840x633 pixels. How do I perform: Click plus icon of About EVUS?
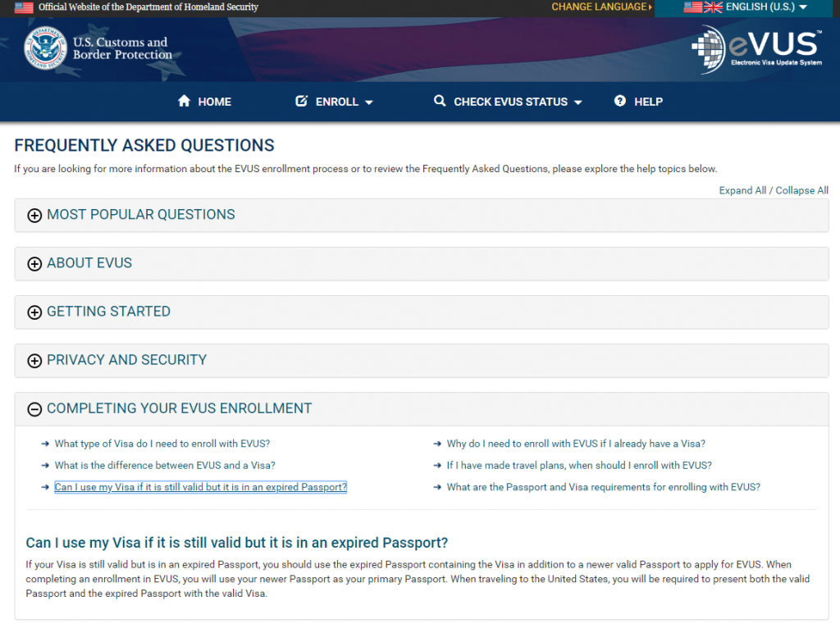pyautogui.click(x=34, y=264)
